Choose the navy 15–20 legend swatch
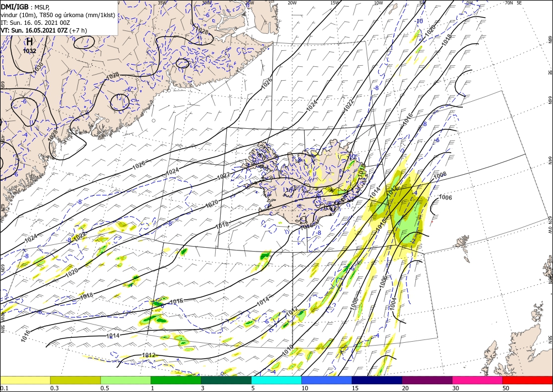 377,380
